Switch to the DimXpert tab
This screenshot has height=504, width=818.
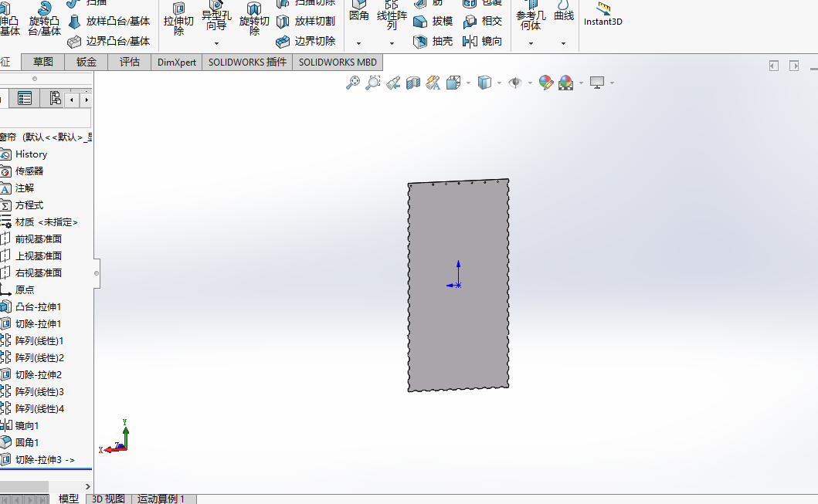[176, 62]
